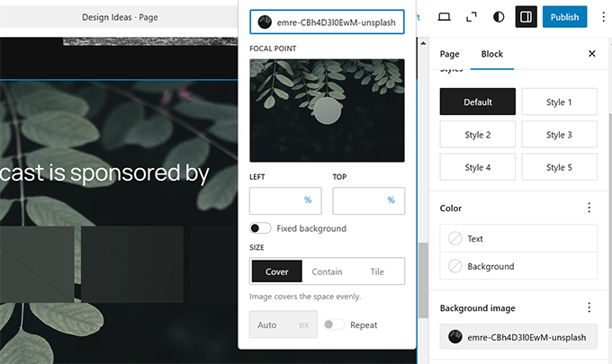Switch to the Page tab
Viewport: 612px width, 364px height.
(449, 54)
